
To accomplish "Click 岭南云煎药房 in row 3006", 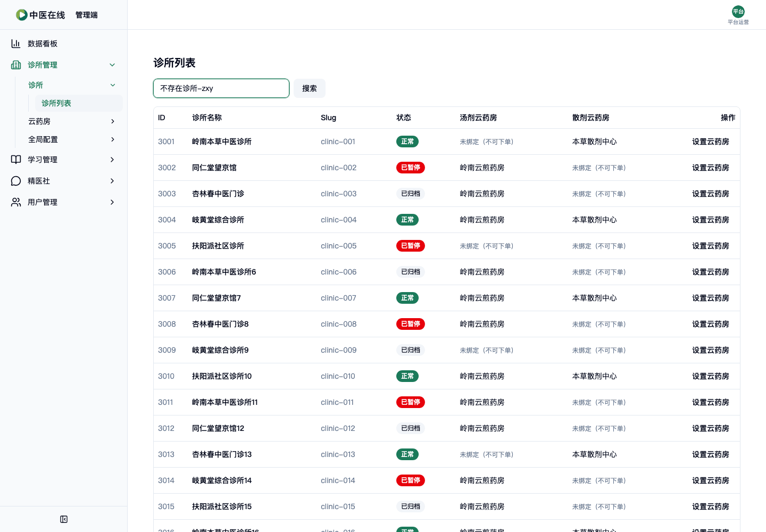I will (x=482, y=272).
